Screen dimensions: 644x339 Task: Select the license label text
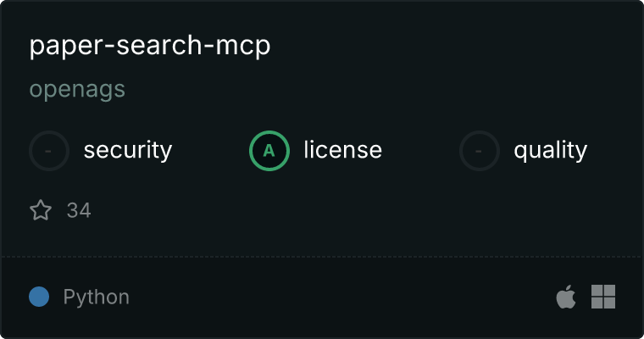pos(343,149)
